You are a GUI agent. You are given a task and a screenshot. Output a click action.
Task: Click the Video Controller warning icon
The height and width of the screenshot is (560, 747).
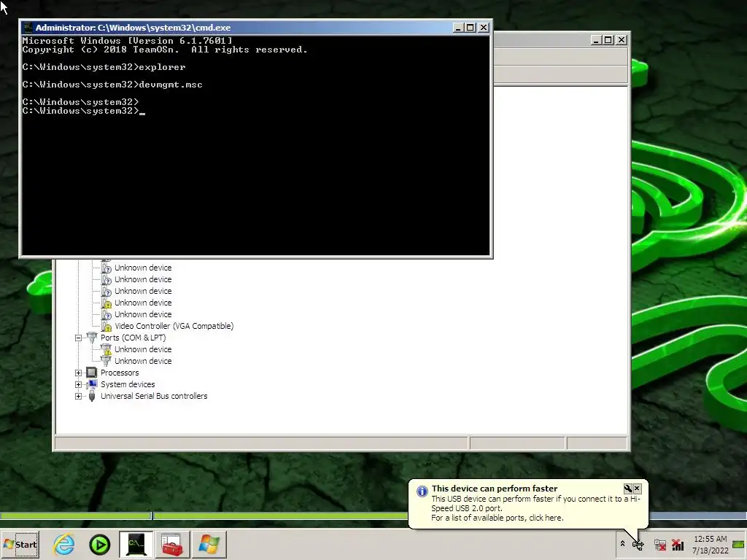click(107, 326)
